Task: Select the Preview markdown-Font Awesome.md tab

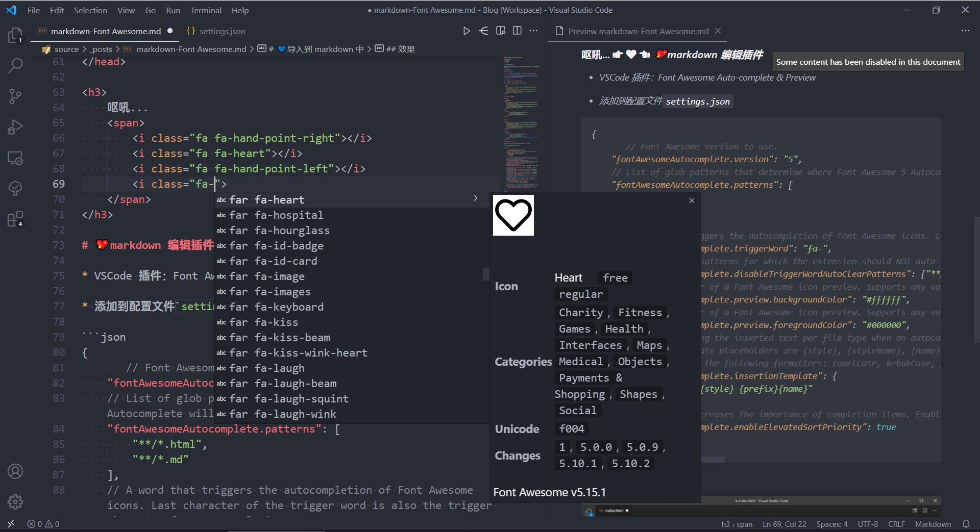Action: 638,31
